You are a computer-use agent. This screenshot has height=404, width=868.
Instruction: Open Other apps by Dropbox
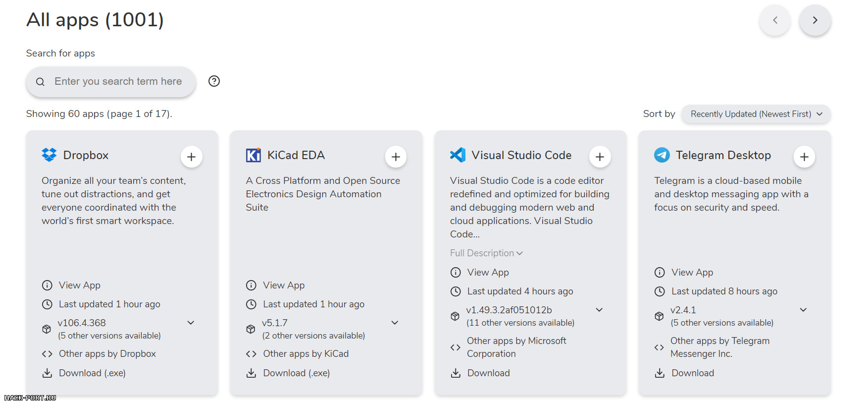tap(107, 354)
